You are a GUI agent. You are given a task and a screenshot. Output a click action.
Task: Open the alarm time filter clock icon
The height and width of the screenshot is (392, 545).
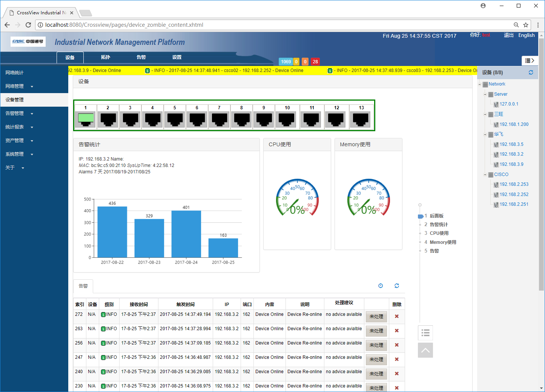(x=381, y=286)
